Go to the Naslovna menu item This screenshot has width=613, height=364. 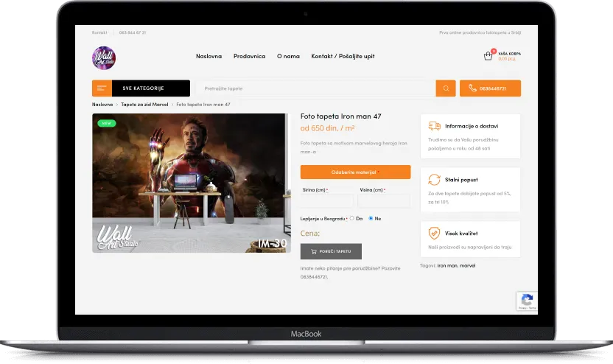[x=209, y=56]
